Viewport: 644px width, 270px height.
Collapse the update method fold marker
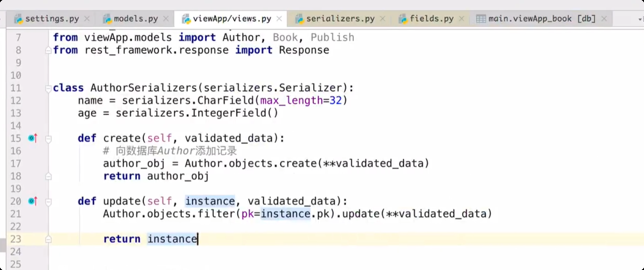(x=48, y=201)
